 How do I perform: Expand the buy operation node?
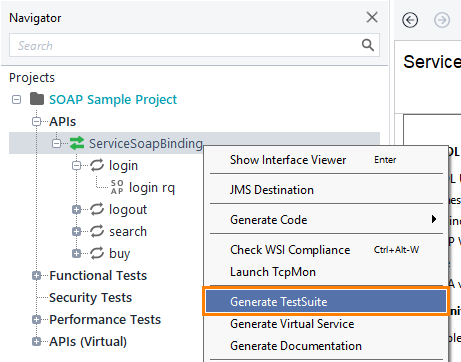pos(76,253)
